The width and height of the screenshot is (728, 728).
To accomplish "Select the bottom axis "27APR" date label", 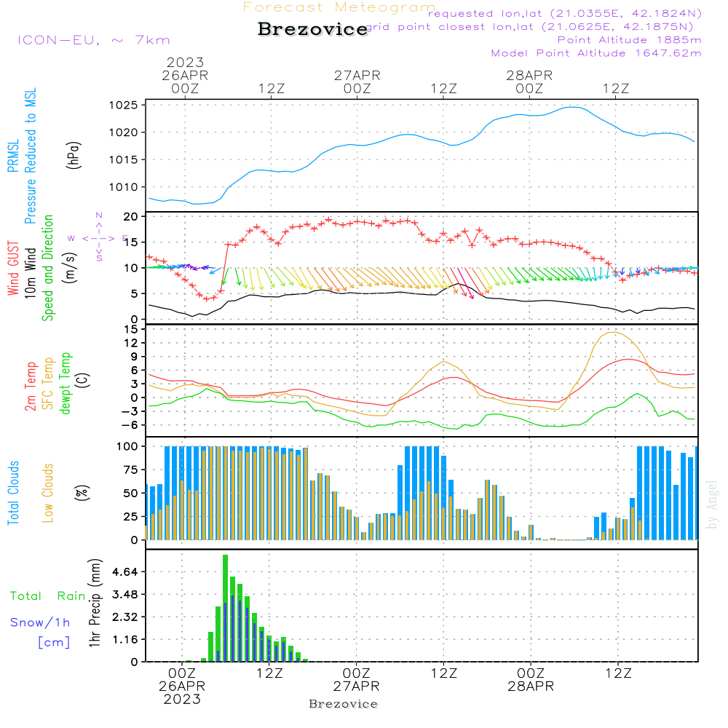I will 356,687.
